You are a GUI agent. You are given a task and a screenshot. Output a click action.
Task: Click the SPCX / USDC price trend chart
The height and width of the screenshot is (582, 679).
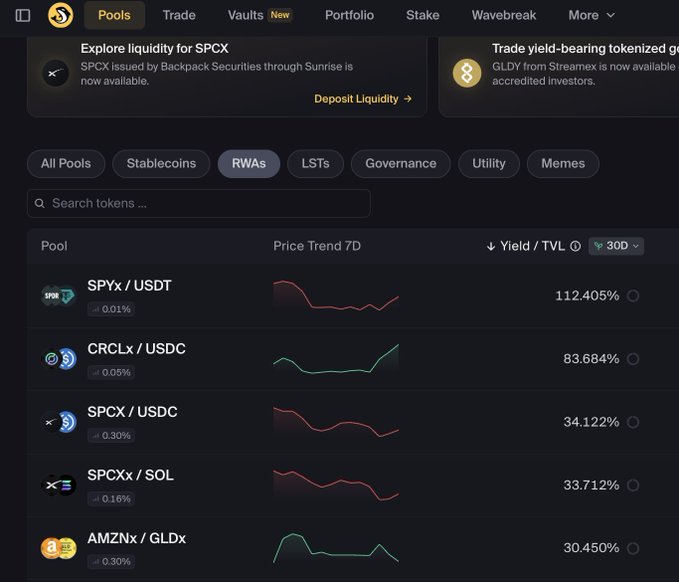click(x=336, y=422)
